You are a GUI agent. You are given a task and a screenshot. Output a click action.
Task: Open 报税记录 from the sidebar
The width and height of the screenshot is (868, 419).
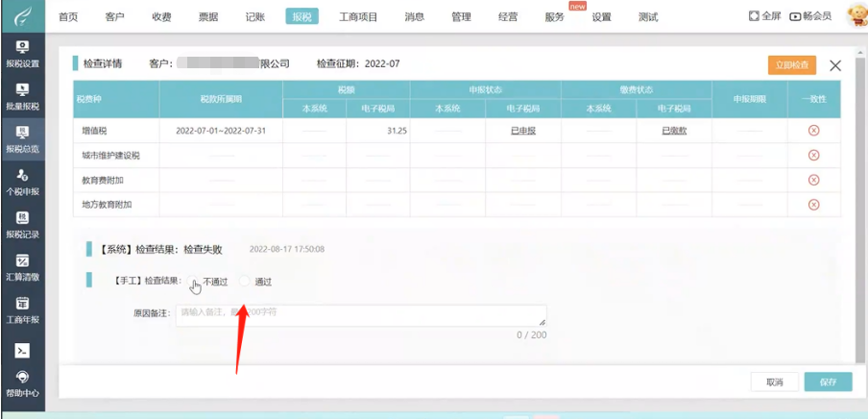click(x=22, y=224)
